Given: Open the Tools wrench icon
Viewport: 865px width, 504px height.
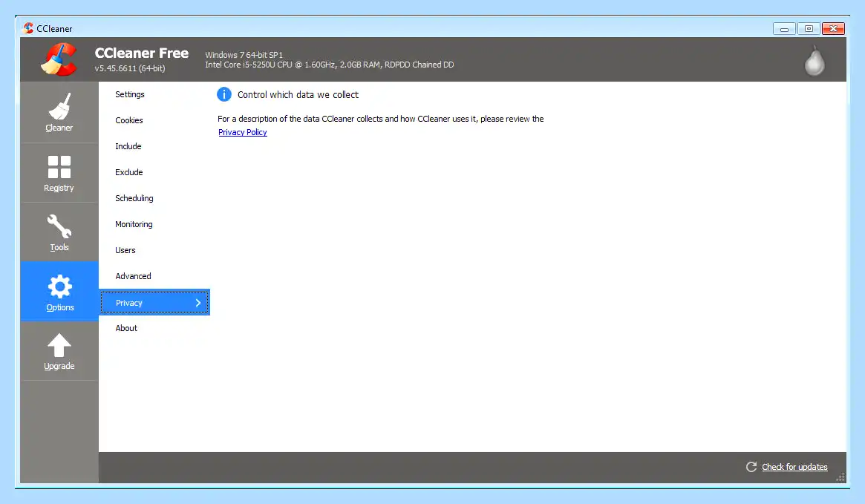Looking at the screenshot, I should tap(59, 226).
